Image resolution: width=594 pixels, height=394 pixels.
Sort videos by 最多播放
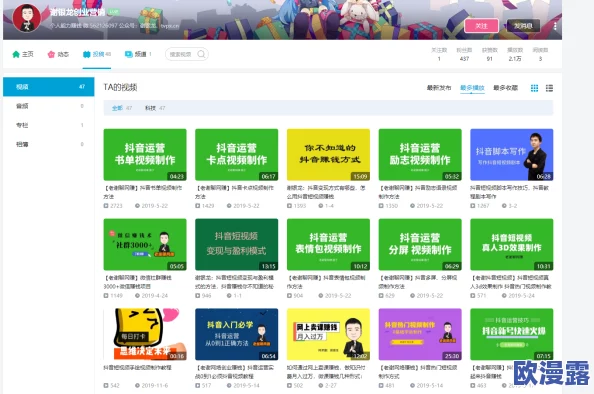click(x=472, y=88)
